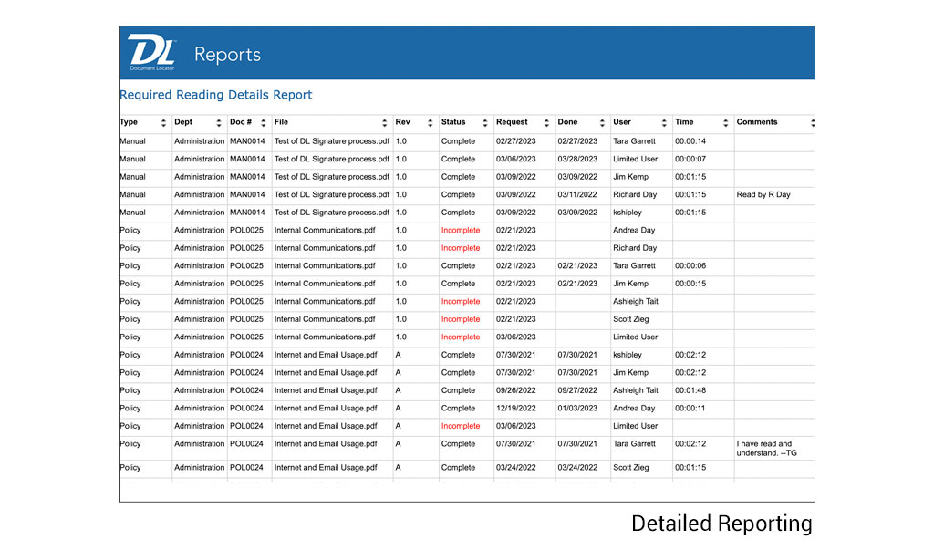Viewport: 934px width, 560px height.
Task: Sort table by File column arrows
Action: click(x=384, y=123)
